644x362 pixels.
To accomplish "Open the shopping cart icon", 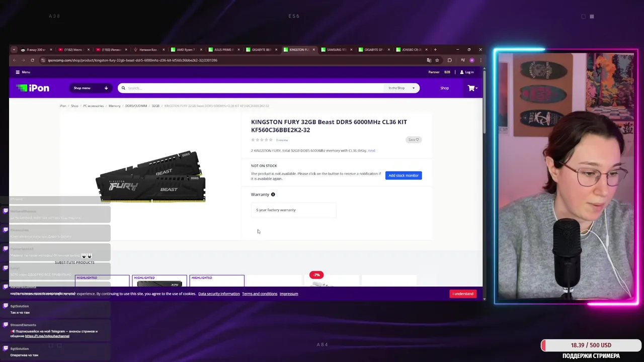I will (471, 88).
